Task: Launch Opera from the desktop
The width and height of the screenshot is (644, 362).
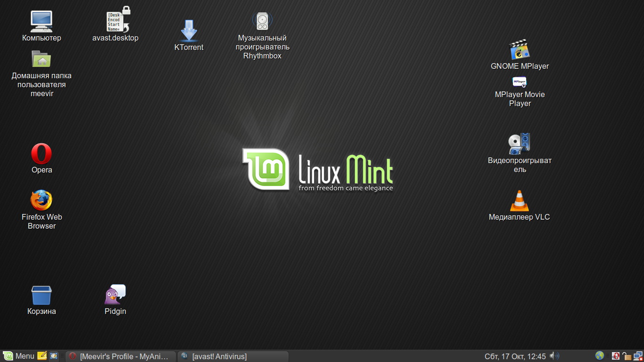Action: (x=41, y=154)
